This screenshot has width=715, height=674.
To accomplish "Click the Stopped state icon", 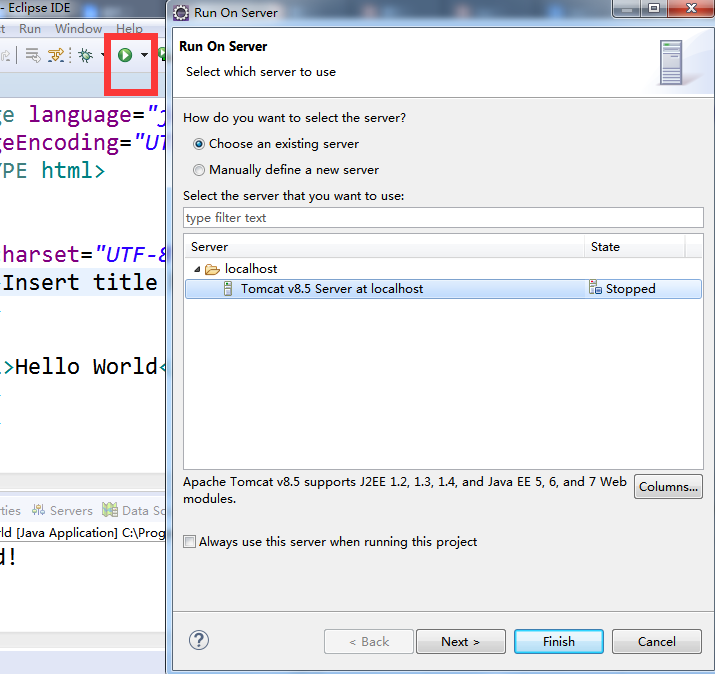I will (596, 289).
